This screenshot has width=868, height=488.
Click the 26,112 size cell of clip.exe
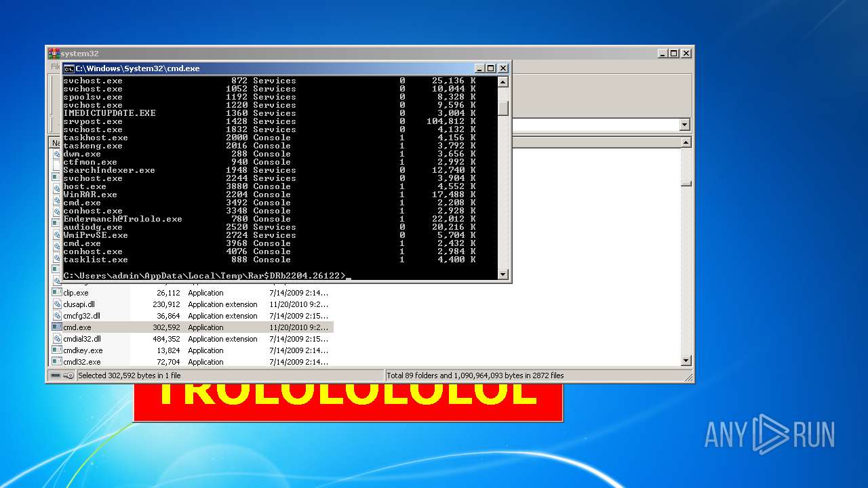(x=168, y=293)
